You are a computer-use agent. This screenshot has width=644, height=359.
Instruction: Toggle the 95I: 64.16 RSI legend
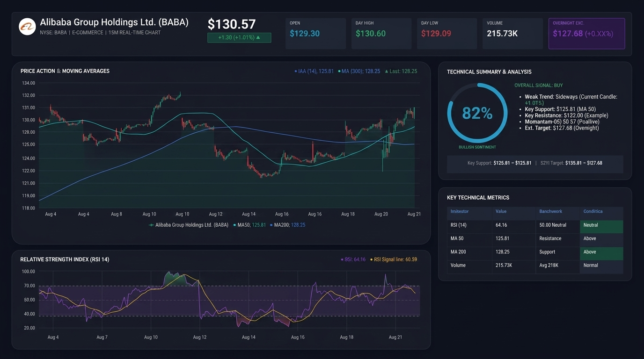(353, 259)
